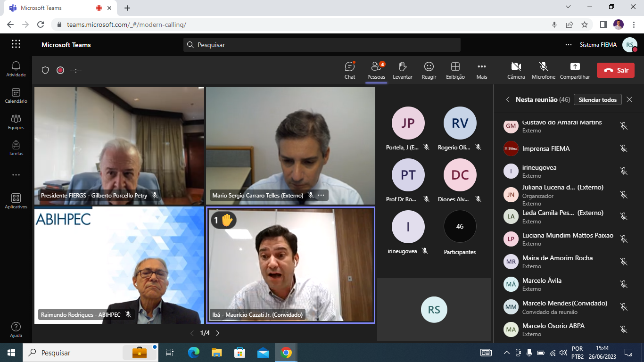Click the PT Prof Dr participant avatar
Screen dimensions: 644x362
click(x=408, y=175)
